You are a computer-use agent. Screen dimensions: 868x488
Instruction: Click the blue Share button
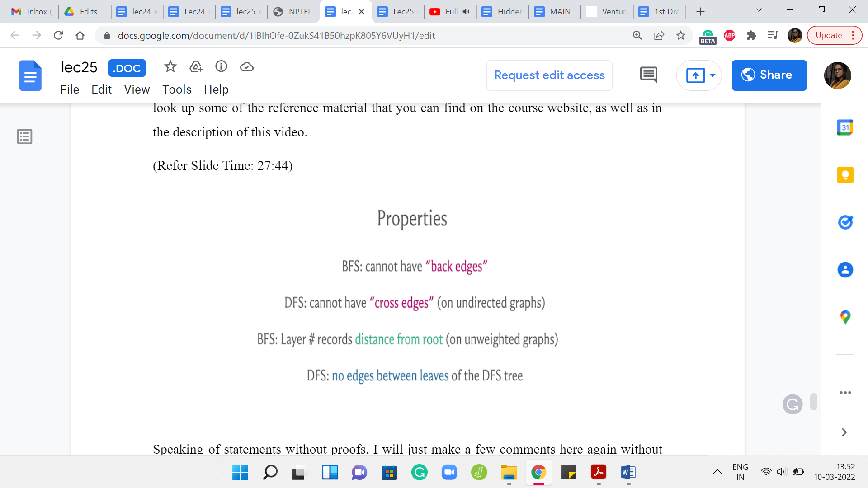pos(769,75)
